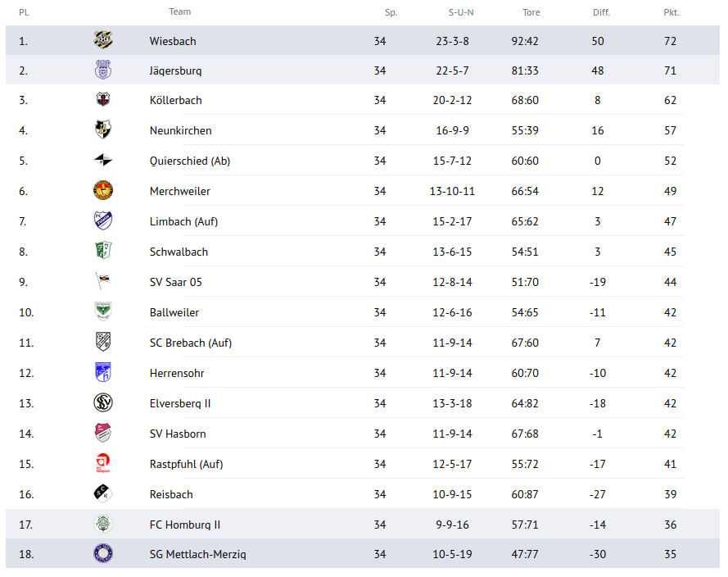Click the Jägersburg club crest icon
Image resolution: width=728 pixels, height=577 pixels.
103,70
